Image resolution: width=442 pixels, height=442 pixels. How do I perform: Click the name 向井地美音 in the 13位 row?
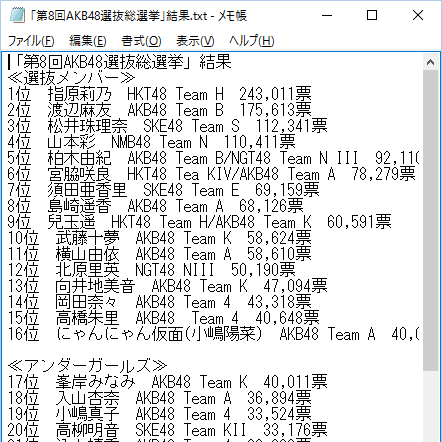click(95, 286)
